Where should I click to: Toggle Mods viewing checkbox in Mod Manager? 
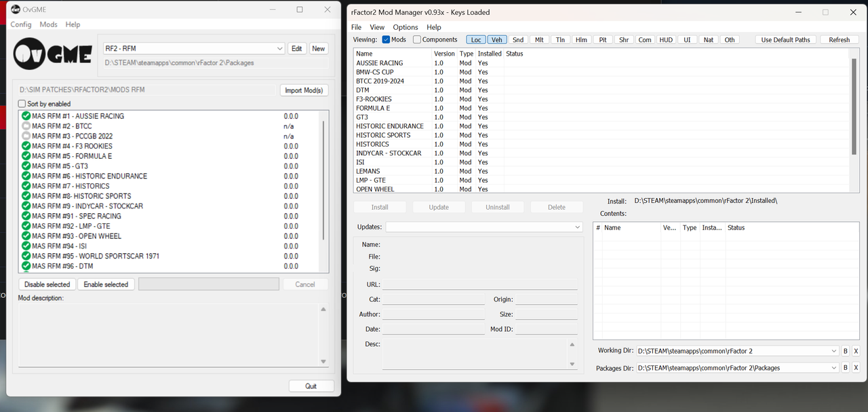pyautogui.click(x=387, y=40)
